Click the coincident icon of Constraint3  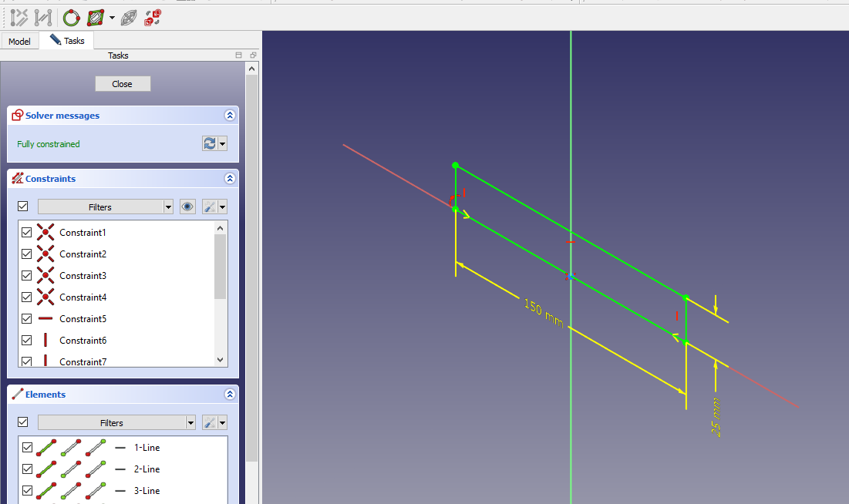(x=45, y=276)
